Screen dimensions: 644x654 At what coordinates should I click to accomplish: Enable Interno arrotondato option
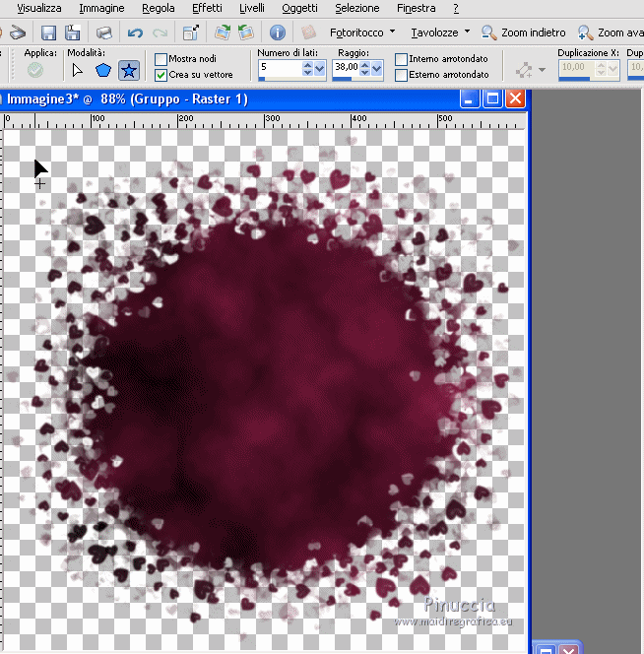pos(401,59)
